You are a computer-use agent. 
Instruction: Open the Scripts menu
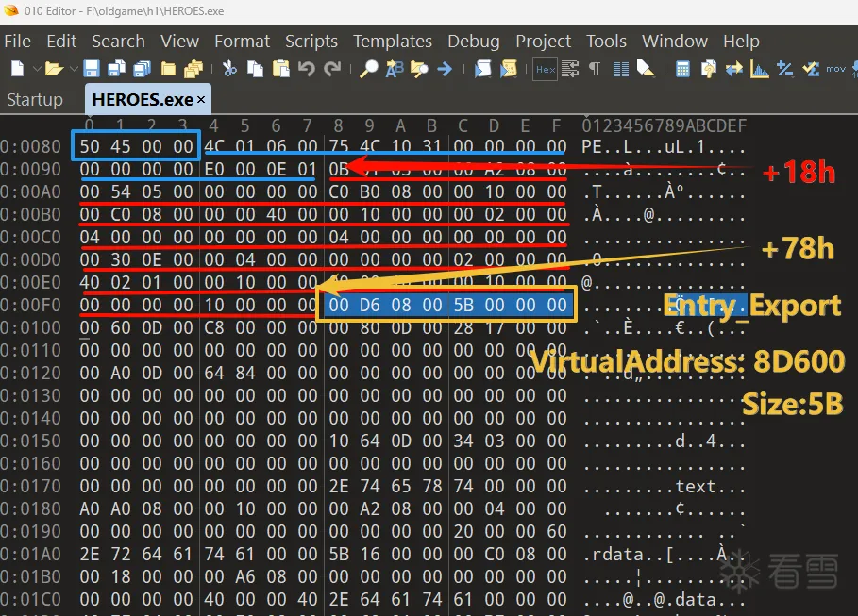(311, 41)
